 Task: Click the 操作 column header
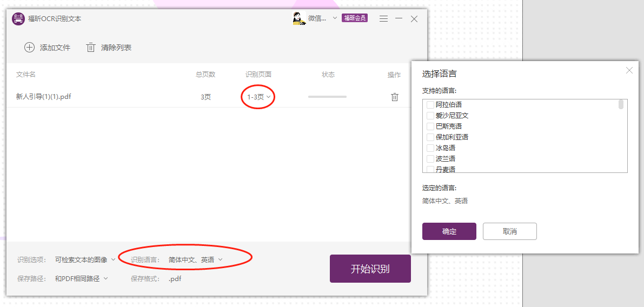click(x=394, y=75)
